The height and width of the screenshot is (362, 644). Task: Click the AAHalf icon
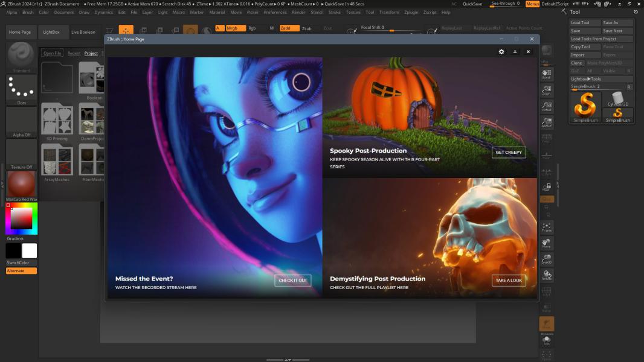pos(547,122)
